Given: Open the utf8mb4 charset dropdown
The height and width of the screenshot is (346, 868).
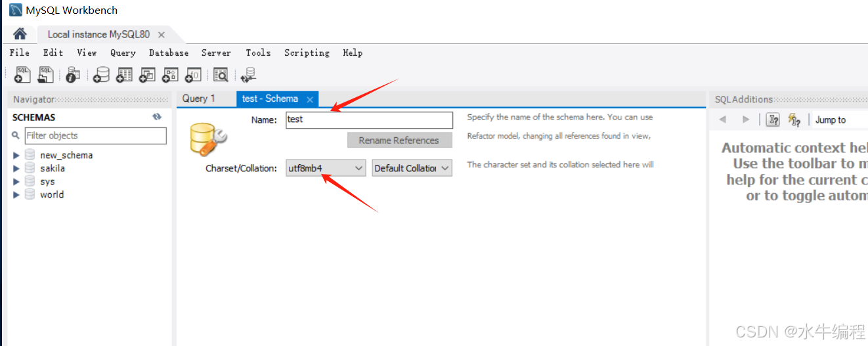Looking at the screenshot, I should click(326, 168).
